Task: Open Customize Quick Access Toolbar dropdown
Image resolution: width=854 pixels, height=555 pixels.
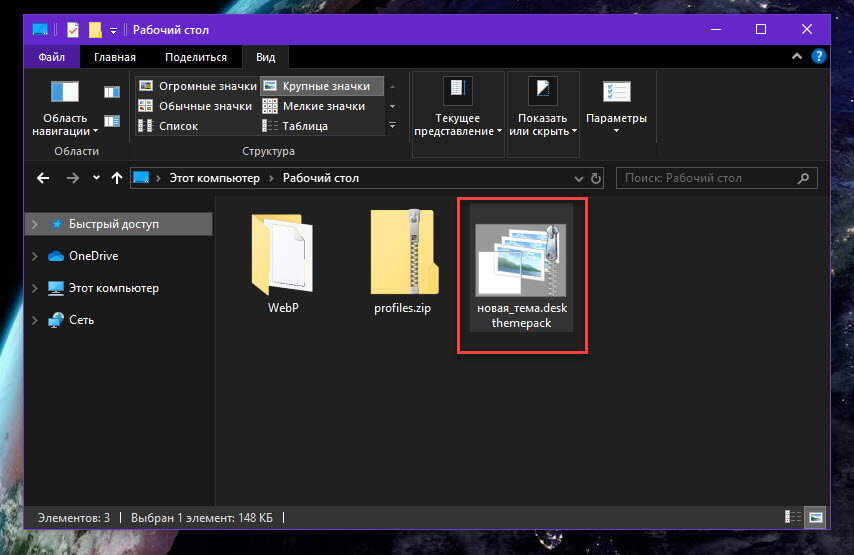Action: tap(113, 31)
